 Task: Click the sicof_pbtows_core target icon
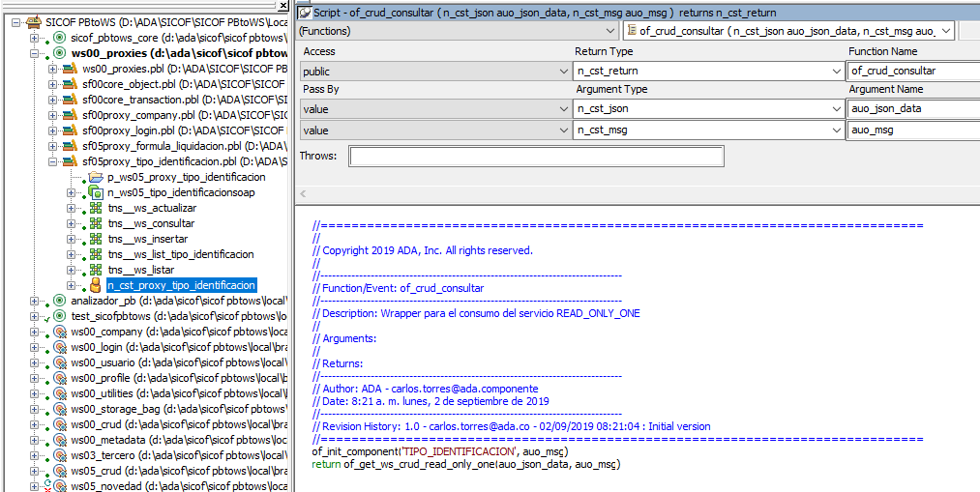[59, 38]
